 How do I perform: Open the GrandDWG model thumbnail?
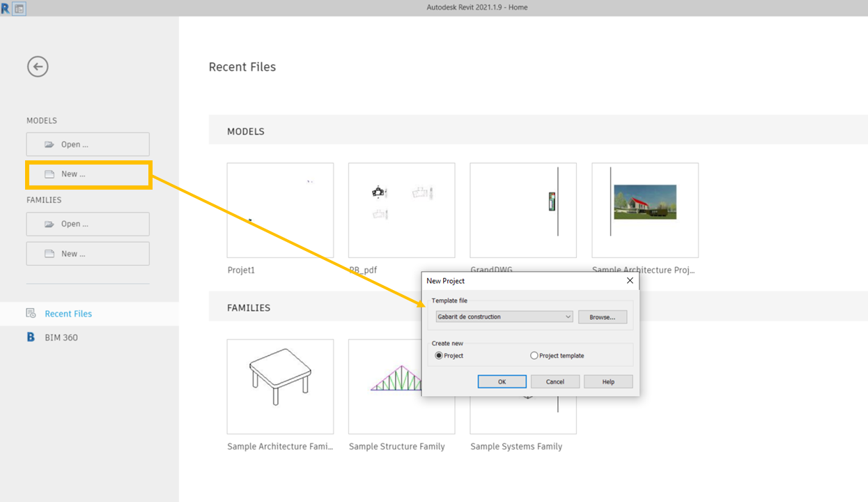(523, 211)
